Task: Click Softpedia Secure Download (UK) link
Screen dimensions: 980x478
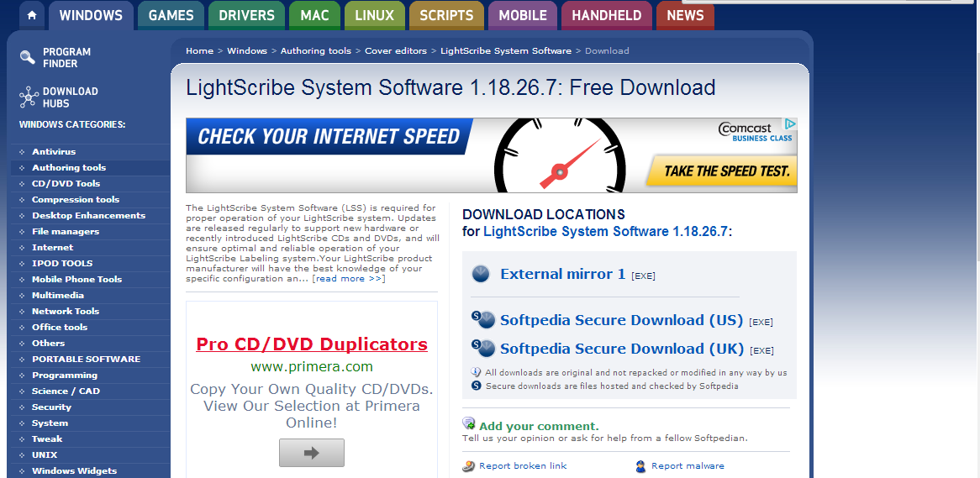Action: [x=622, y=348]
